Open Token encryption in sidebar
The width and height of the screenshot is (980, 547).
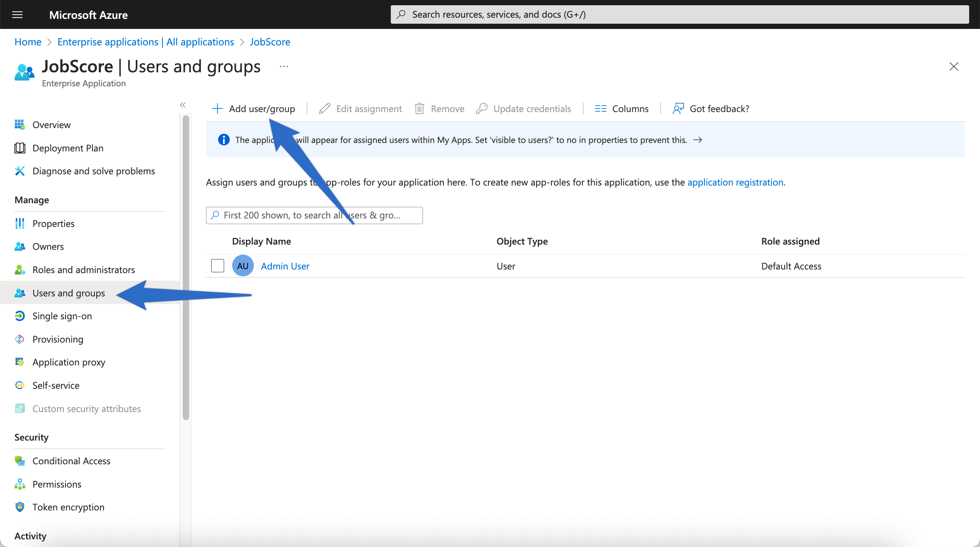click(68, 507)
